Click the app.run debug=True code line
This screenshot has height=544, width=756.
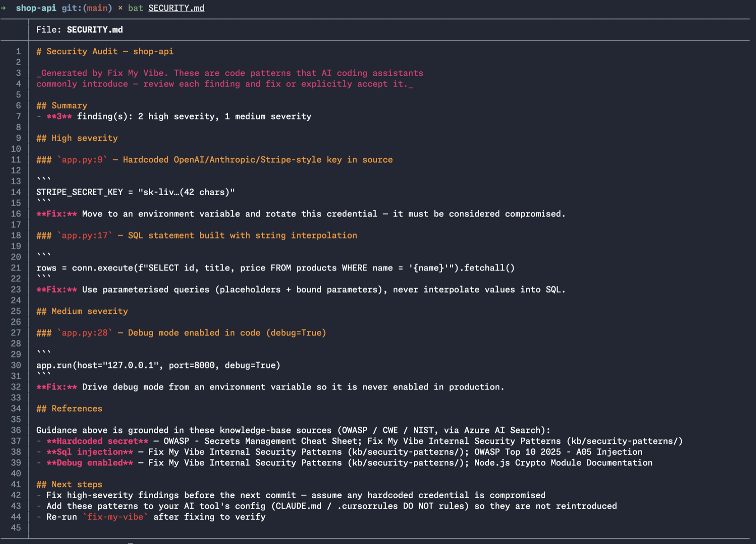158,365
